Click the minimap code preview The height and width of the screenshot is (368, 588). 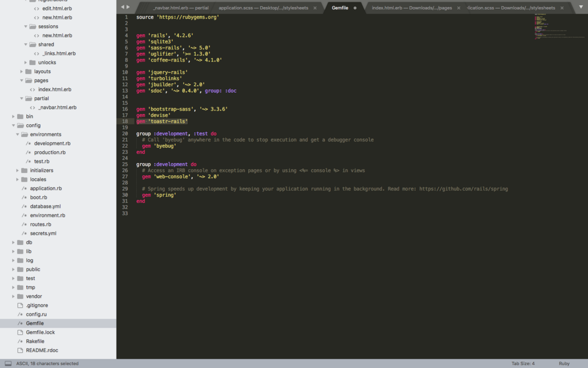pyautogui.click(x=559, y=26)
